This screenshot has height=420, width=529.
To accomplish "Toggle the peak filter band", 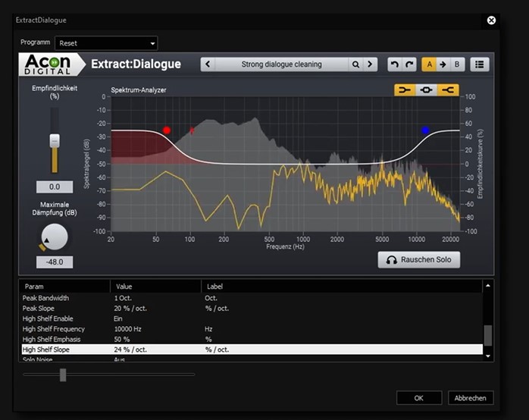I will point(427,90).
